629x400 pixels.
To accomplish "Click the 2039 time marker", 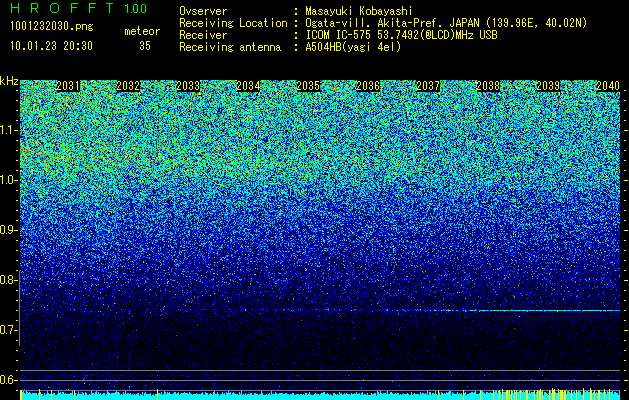I will point(548,86).
